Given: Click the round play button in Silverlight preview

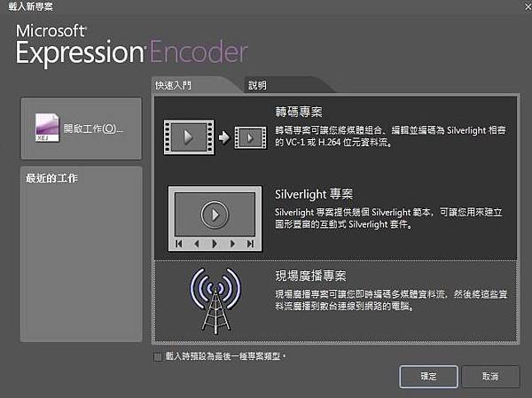Looking at the screenshot, I should 215,215.
